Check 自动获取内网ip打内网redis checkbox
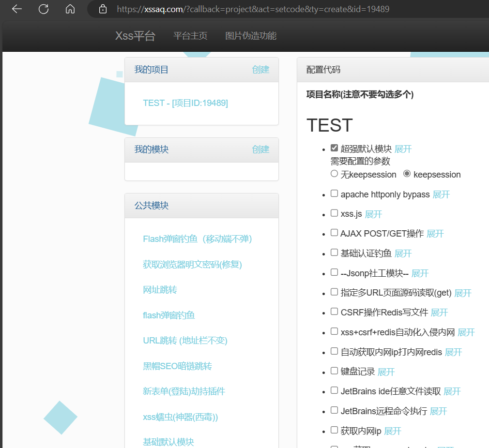The width and height of the screenshot is (489, 448). [x=334, y=351]
